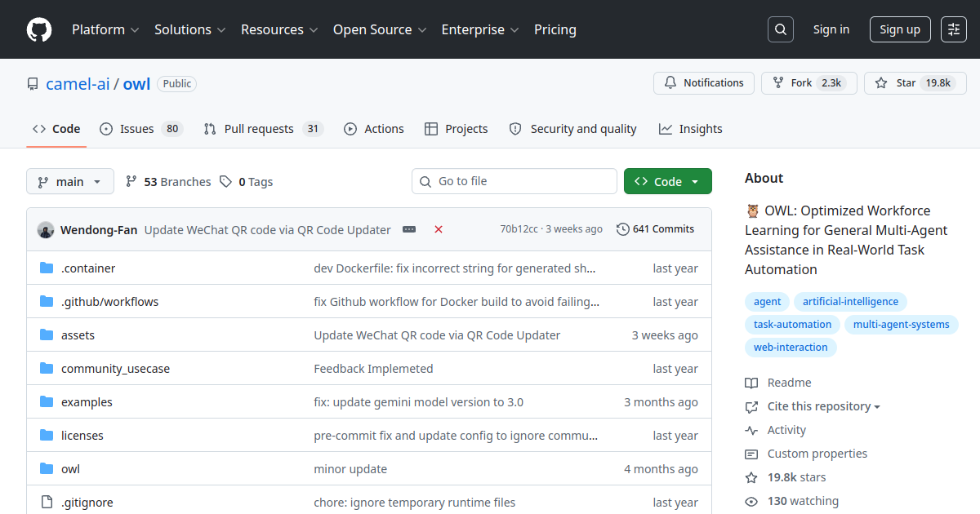980x514 pixels.
Task: Open the main branch selector dropdown
Action: coord(69,182)
